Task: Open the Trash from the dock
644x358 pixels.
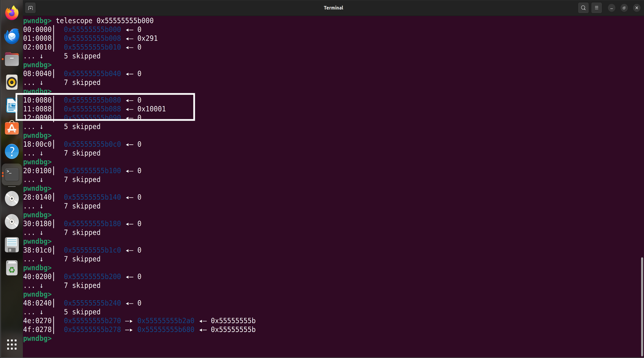Action: point(12,268)
